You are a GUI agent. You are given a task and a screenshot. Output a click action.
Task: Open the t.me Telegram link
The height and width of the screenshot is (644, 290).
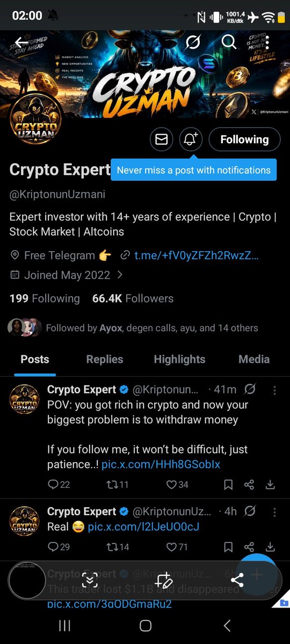click(197, 255)
